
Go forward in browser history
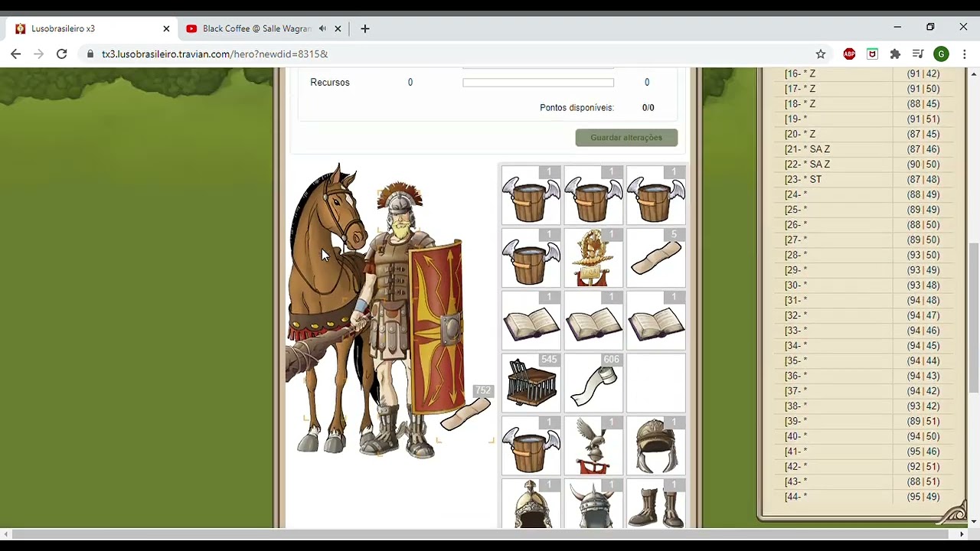pyautogui.click(x=39, y=54)
